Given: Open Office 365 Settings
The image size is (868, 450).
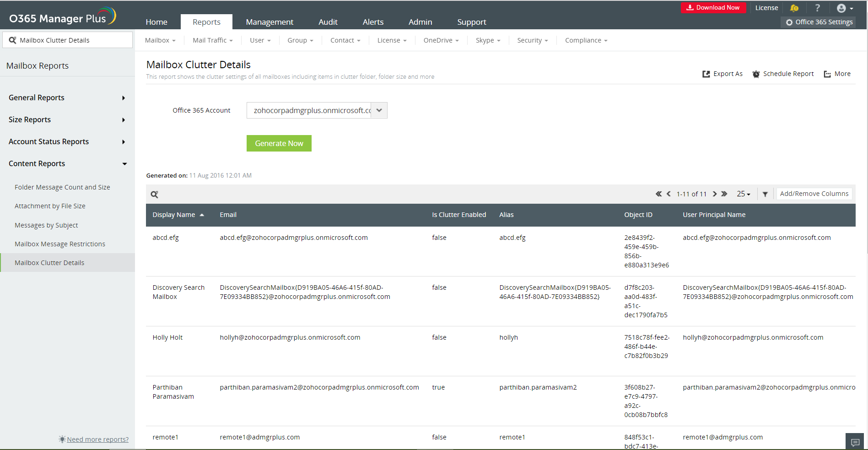Looking at the screenshot, I should pyautogui.click(x=819, y=22).
